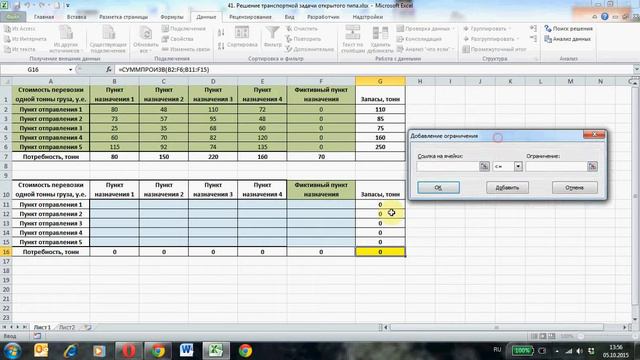Open Connections (Подключения) ribbon command
Image resolution: width=640 pixels, height=360 pixels.
pos(183,29)
